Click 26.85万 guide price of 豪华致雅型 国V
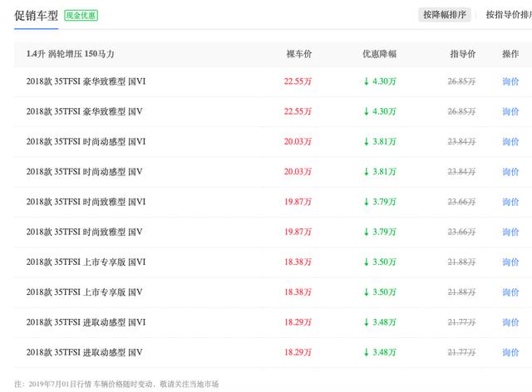532x392 pixels. tap(462, 111)
